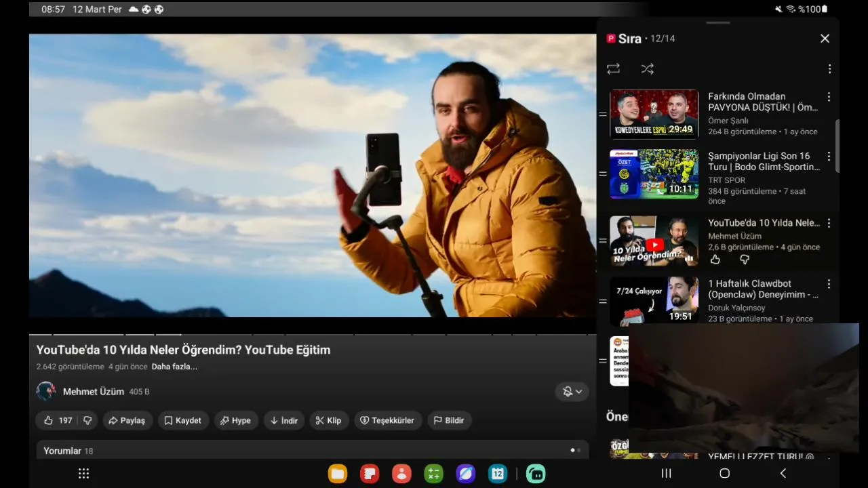Viewport: 868px width, 488px height.
Task: Open My Files folder app in taskbar
Action: click(338, 474)
